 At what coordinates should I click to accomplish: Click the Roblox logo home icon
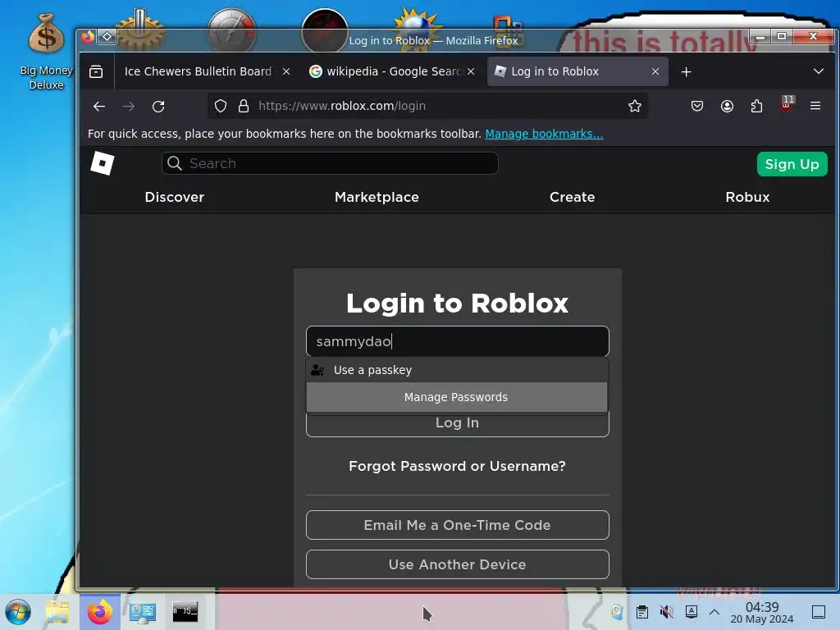click(x=103, y=163)
